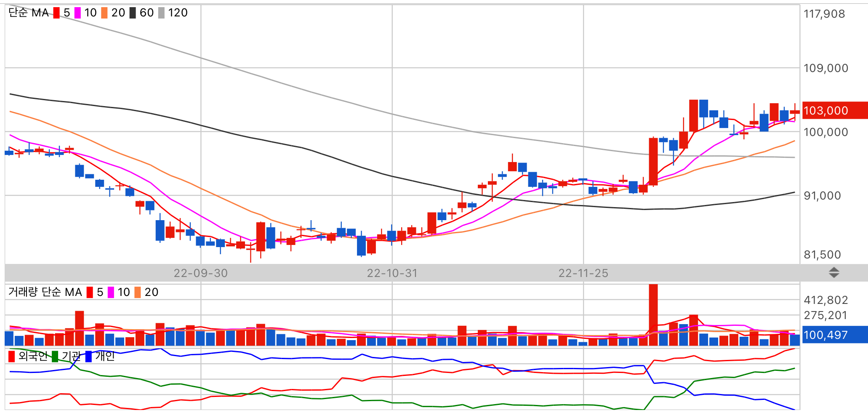Click the orange volume 20 MA swatch
868x418 pixels.
coord(138,293)
